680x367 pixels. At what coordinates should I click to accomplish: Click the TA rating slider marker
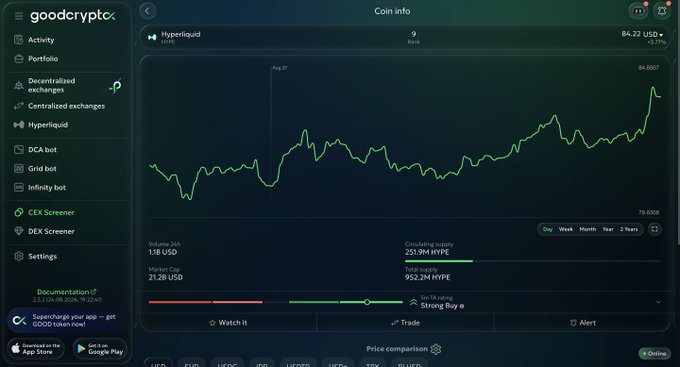[x=367, y=302]
